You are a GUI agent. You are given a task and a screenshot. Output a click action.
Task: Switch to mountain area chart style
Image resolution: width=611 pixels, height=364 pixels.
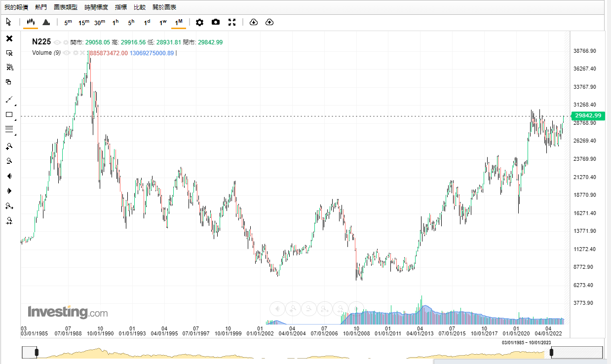(x=46, y=22)
